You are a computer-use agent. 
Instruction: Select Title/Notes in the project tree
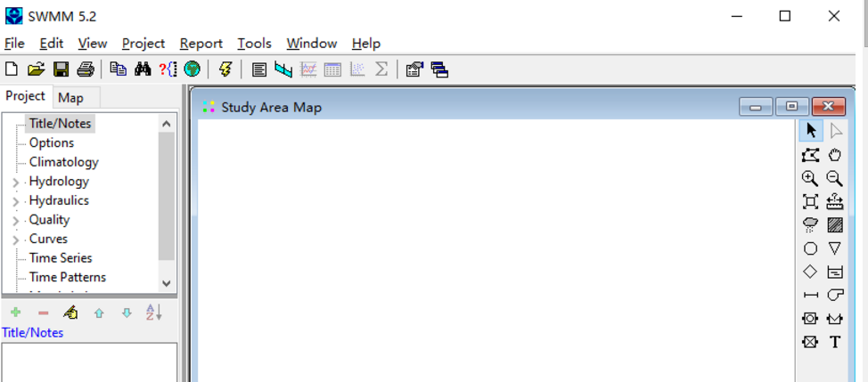click(x=60, y=123)
